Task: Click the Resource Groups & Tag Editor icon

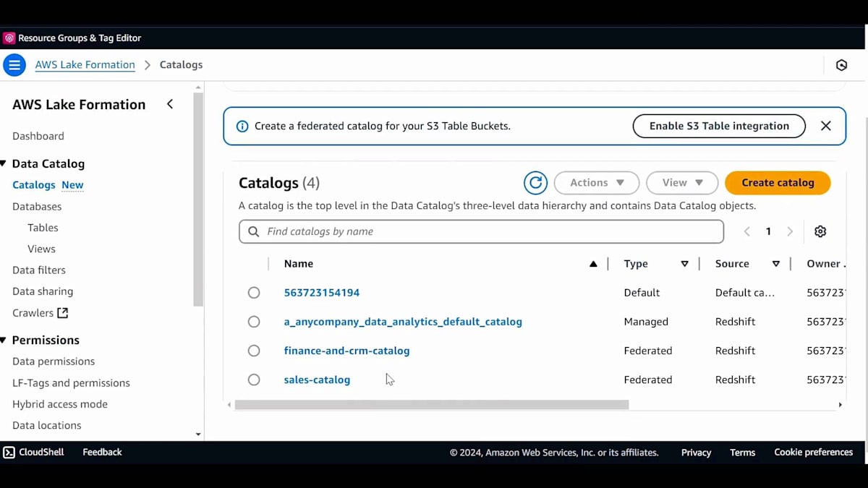Action: [9, 38]
